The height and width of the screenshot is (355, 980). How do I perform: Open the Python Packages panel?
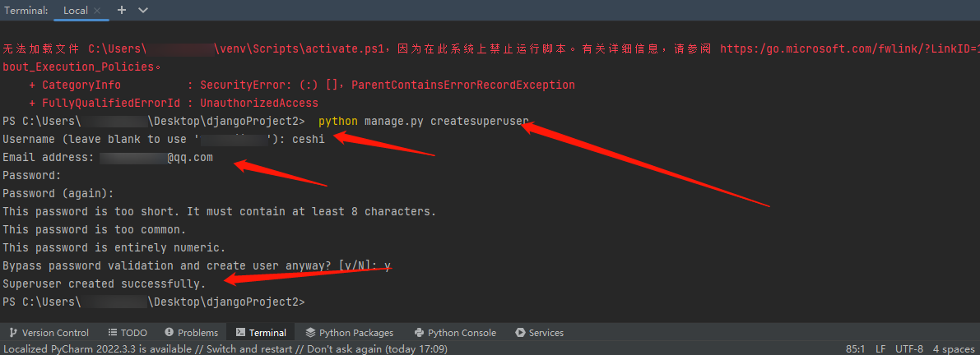pyautogui.click(x=349, y=333)
